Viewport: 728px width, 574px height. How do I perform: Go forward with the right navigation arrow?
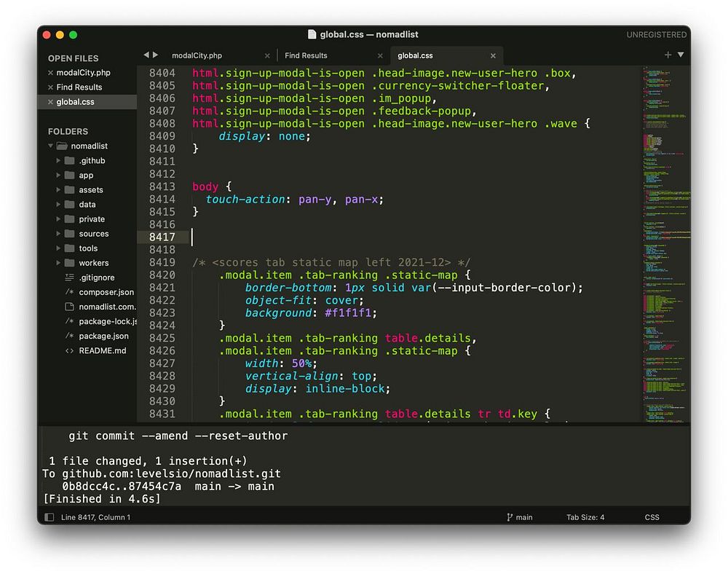[x=156, y=55]
